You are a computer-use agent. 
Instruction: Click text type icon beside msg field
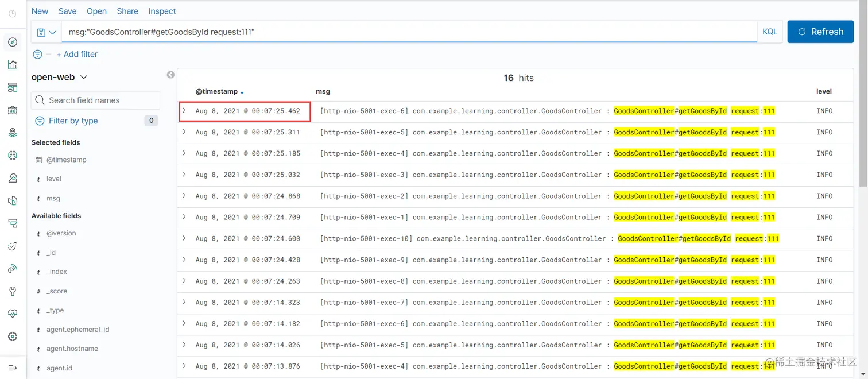(x=38, y=198)
